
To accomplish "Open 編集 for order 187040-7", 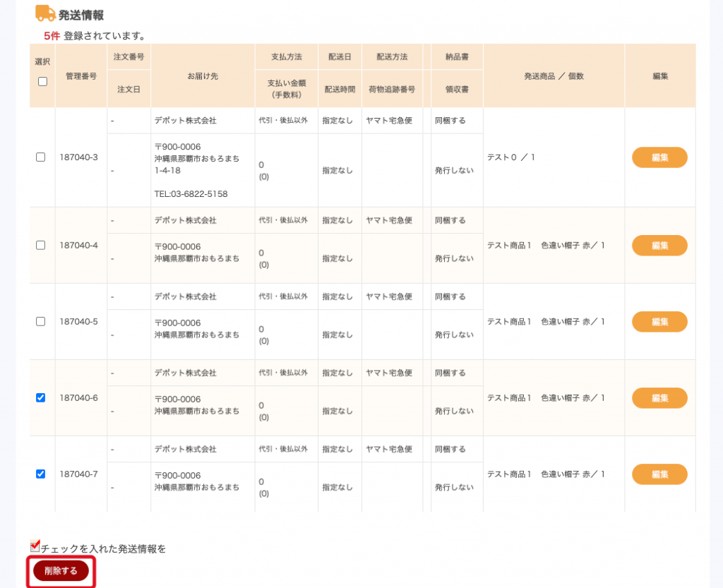I will [659, 474].
